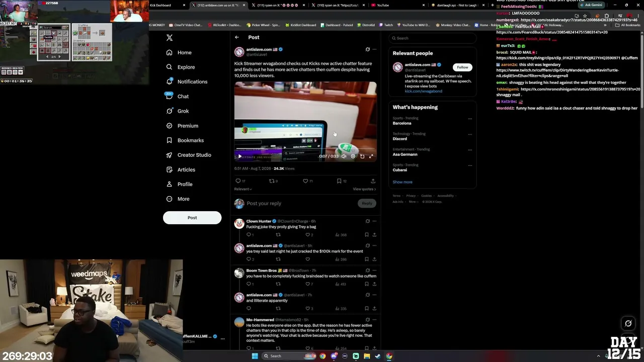Mute the video with speaker icon
Viewport: 644px width, 362px height.
pos(344,156)
